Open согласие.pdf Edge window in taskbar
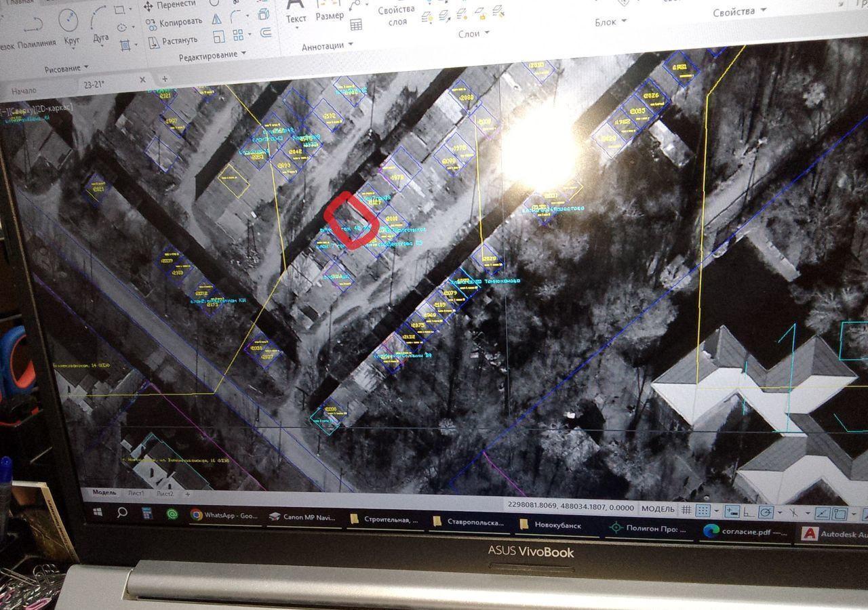Screen dimensions: 868x610 [x=745, y=532]
